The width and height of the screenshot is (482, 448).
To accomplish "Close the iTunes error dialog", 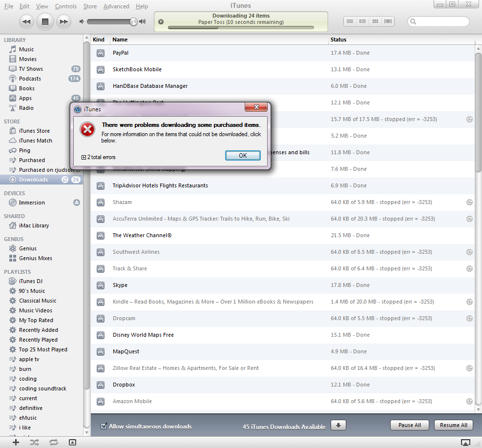I will click(256, 107).
